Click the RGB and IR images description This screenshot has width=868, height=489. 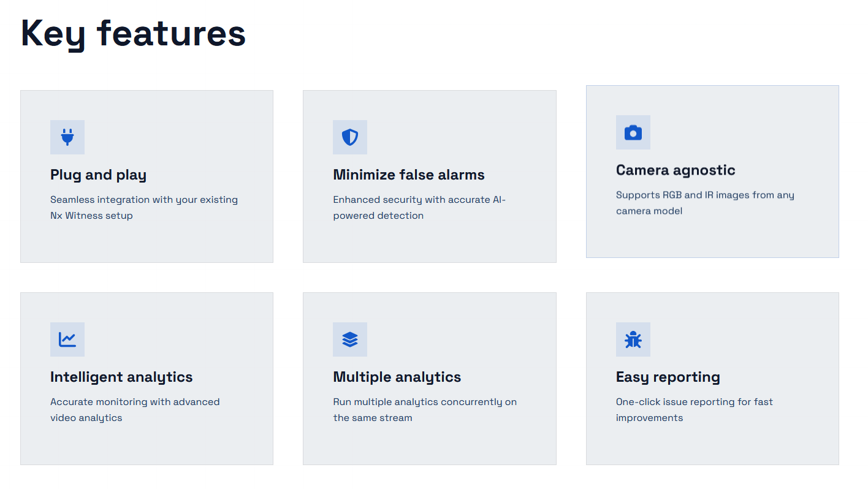[x=704, y=203]
